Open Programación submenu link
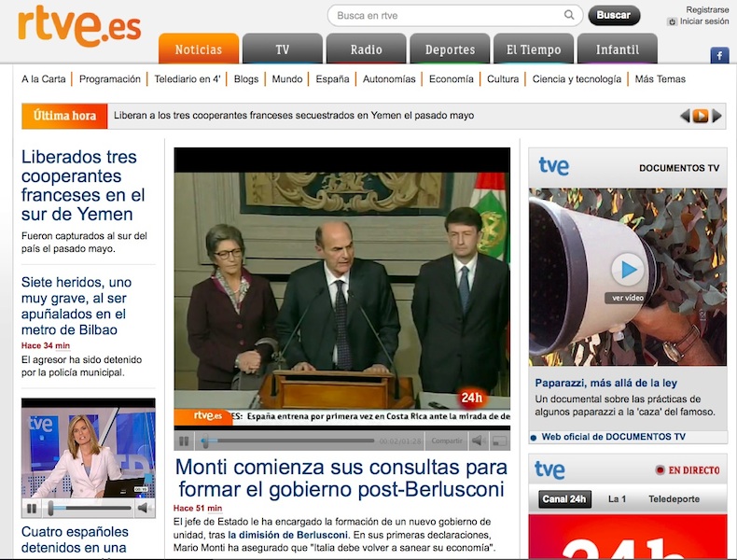Image resolution: width=737 pixels, height=560 pixels. point(109,79)
